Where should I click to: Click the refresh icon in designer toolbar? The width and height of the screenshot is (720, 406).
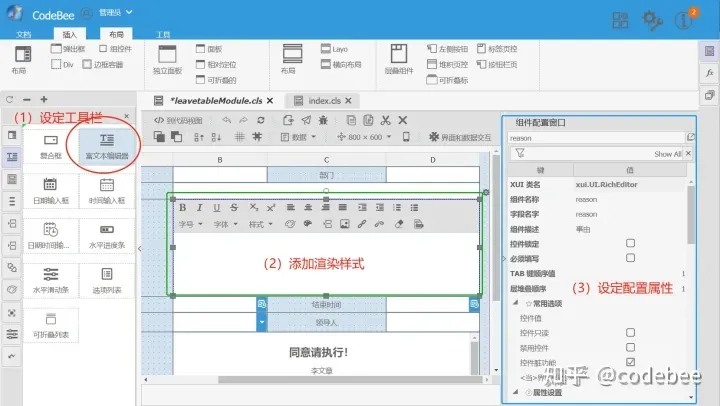[261, 120]
